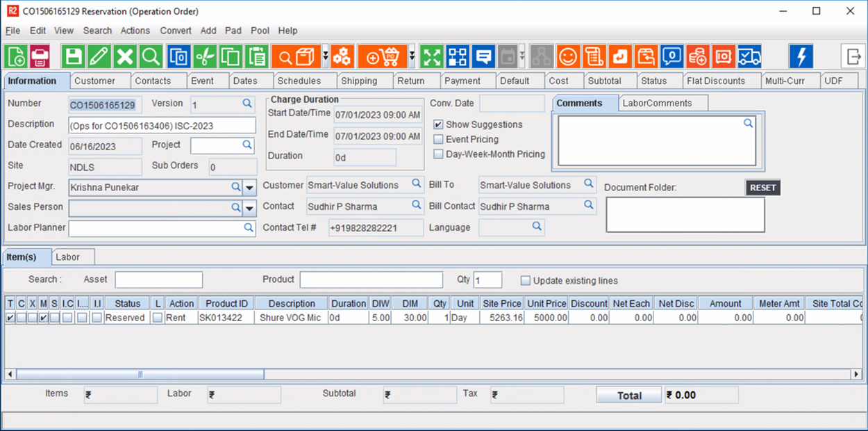
Task: Click the orange Product Search box icon
Action: 295,56
